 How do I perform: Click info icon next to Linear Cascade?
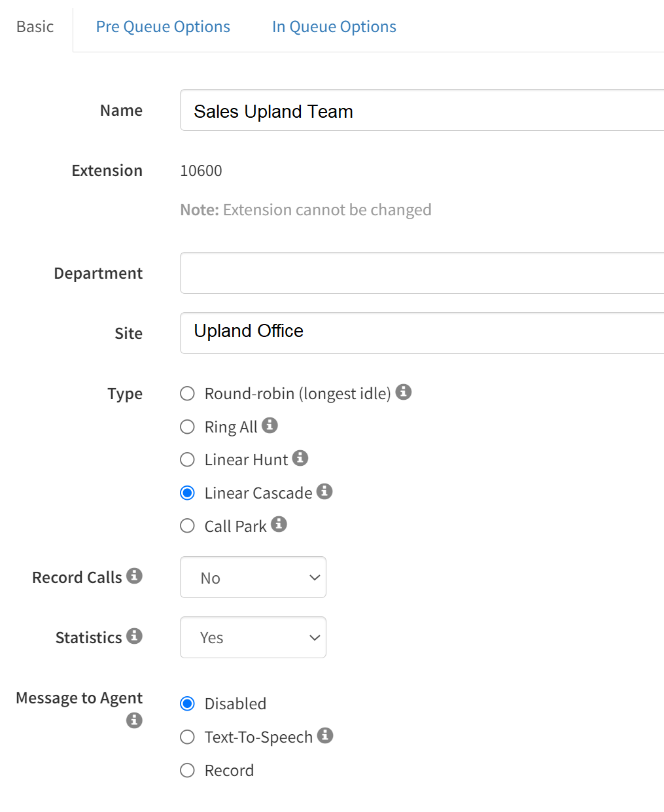point(324,491)
